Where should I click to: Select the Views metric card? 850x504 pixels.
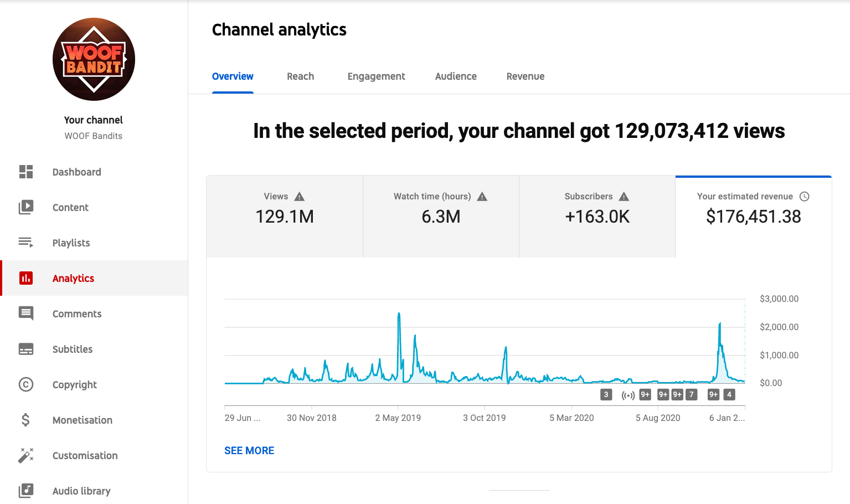tap(285, 216)
